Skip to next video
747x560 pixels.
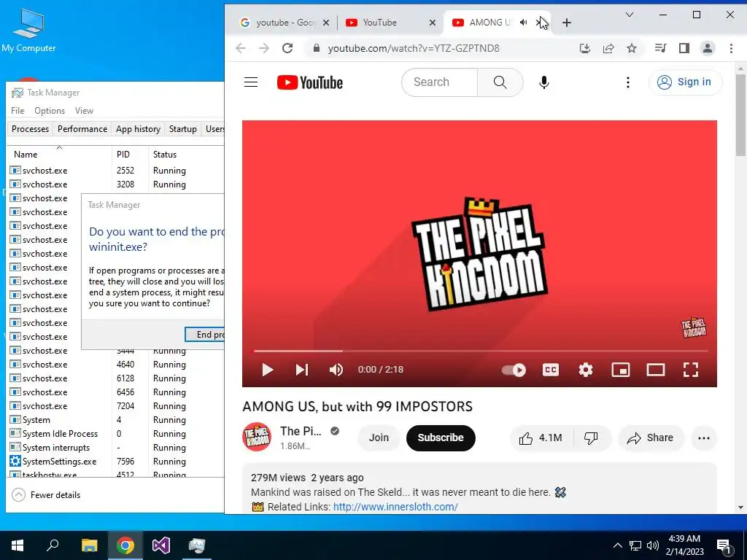point(301,370)
